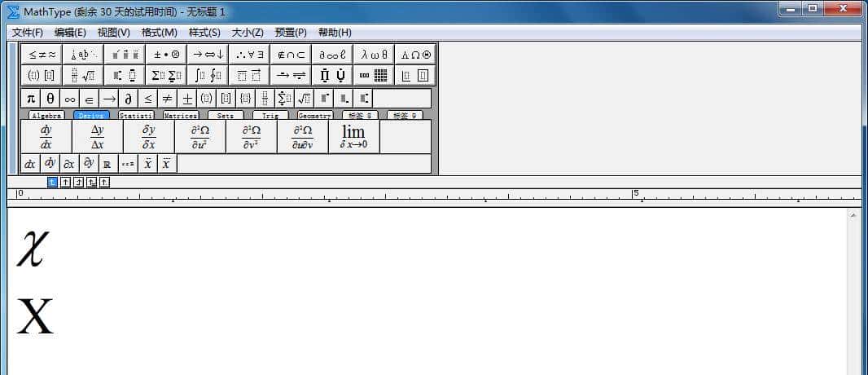Insert the pi symbol from small bar

coord(30,99)
